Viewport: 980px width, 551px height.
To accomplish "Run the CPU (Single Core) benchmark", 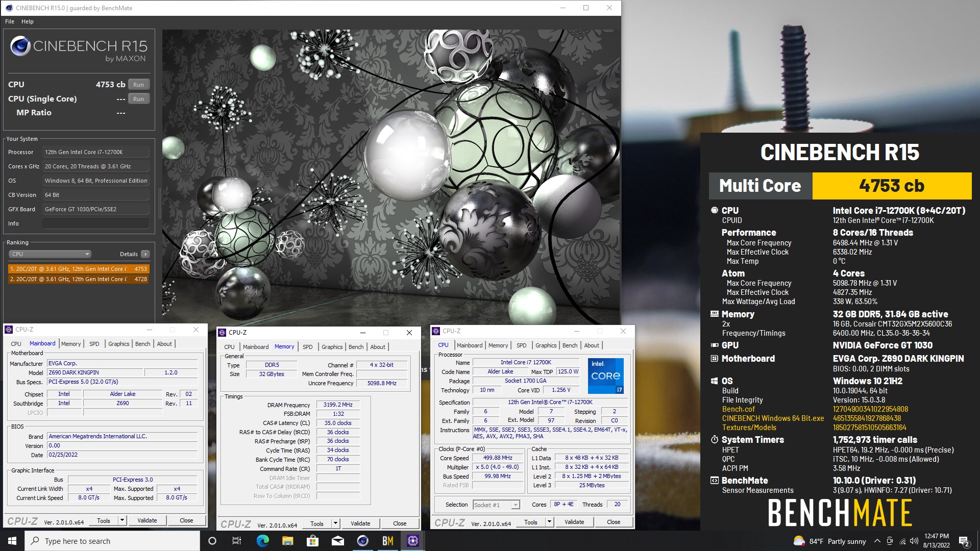I will (x=138, y=99).
